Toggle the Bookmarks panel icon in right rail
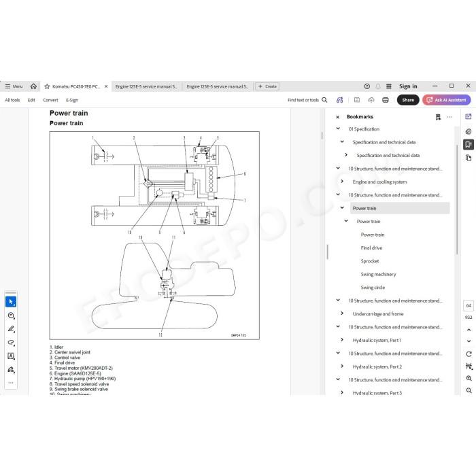The image size is (476, 476). click(x=469, y=144)
